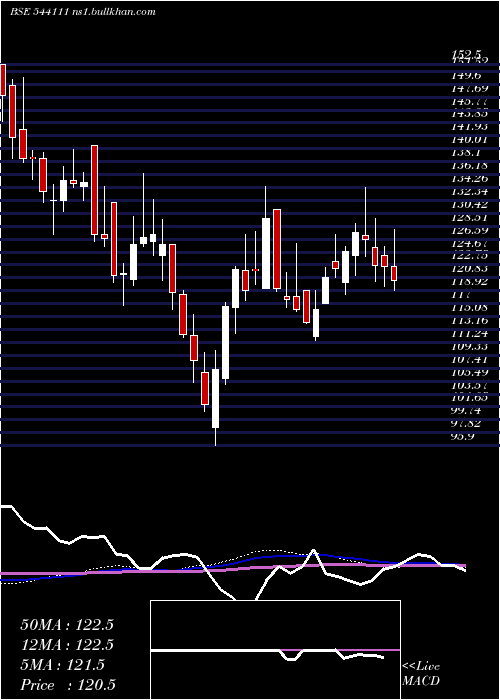Select the 120.83 price axis label
Screen dimensions: 500x700
470,269
